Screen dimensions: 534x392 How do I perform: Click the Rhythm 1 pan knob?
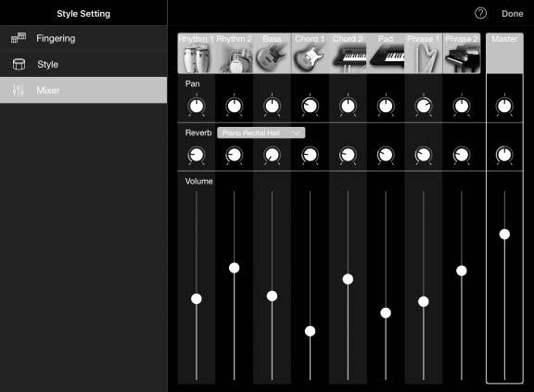197,106
